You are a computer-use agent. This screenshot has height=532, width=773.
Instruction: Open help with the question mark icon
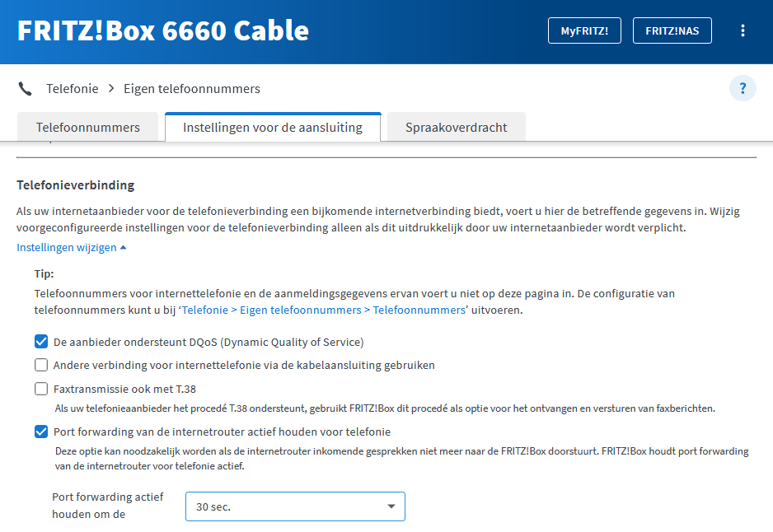tap(743, 88)
